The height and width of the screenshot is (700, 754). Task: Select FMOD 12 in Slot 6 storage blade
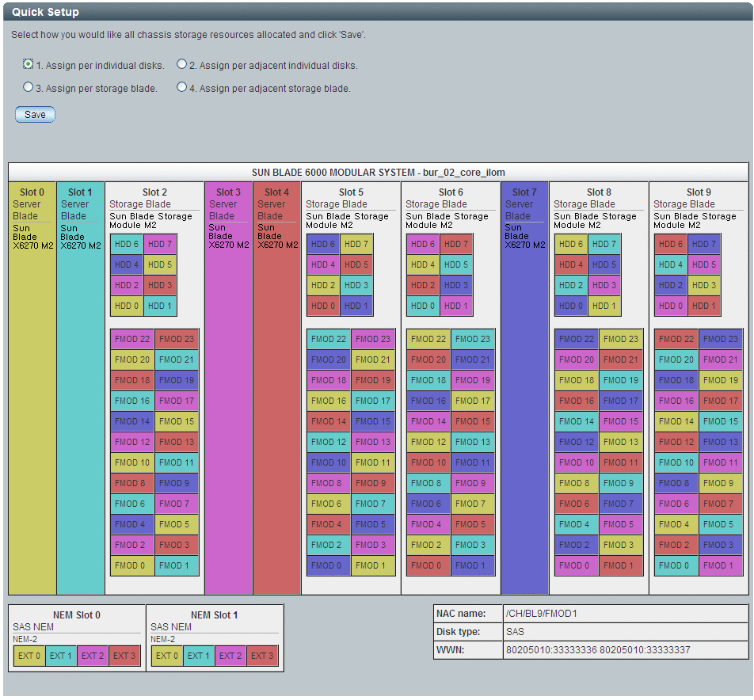428,442
